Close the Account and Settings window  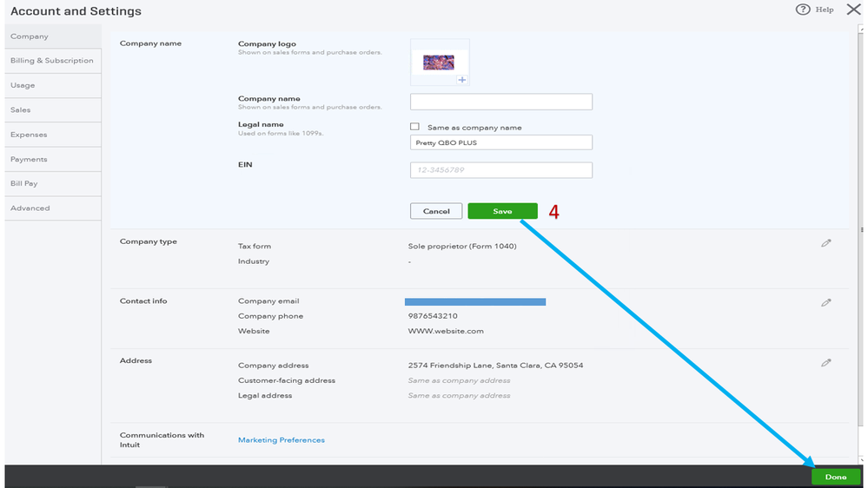(853, 10)
